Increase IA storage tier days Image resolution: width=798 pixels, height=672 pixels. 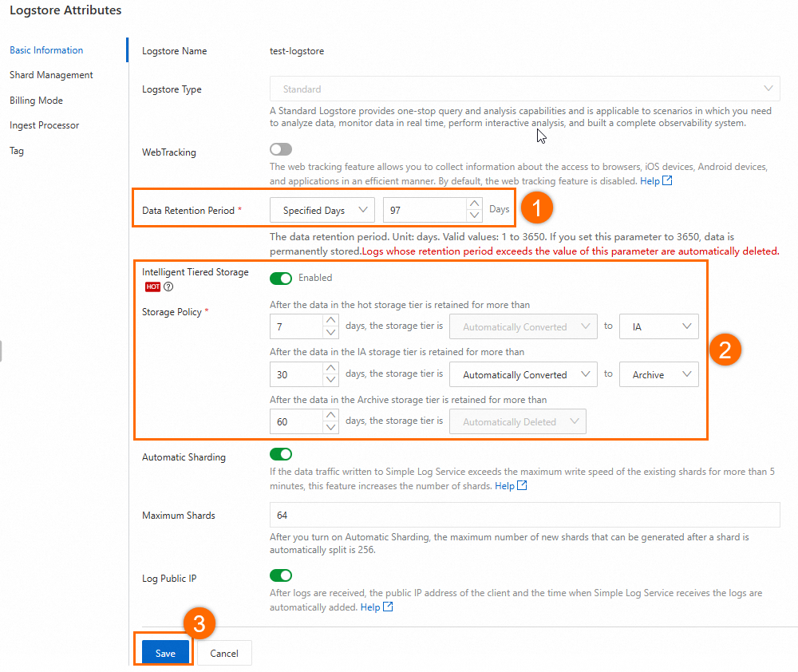point(331,368)
